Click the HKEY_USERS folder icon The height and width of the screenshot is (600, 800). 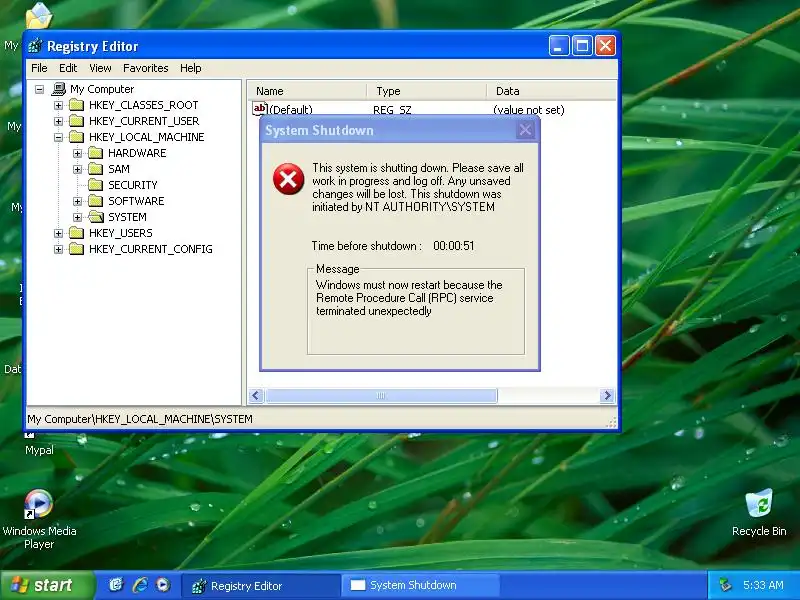coord(77,233)
